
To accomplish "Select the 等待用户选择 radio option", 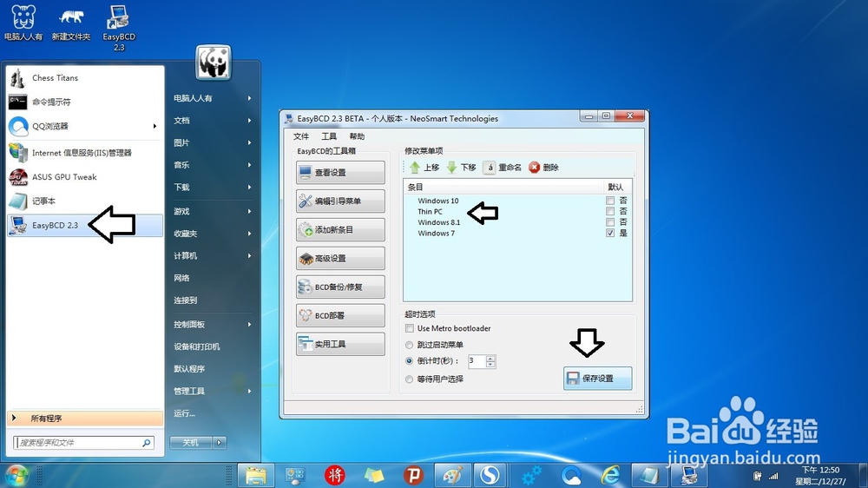I will (409, 379).
